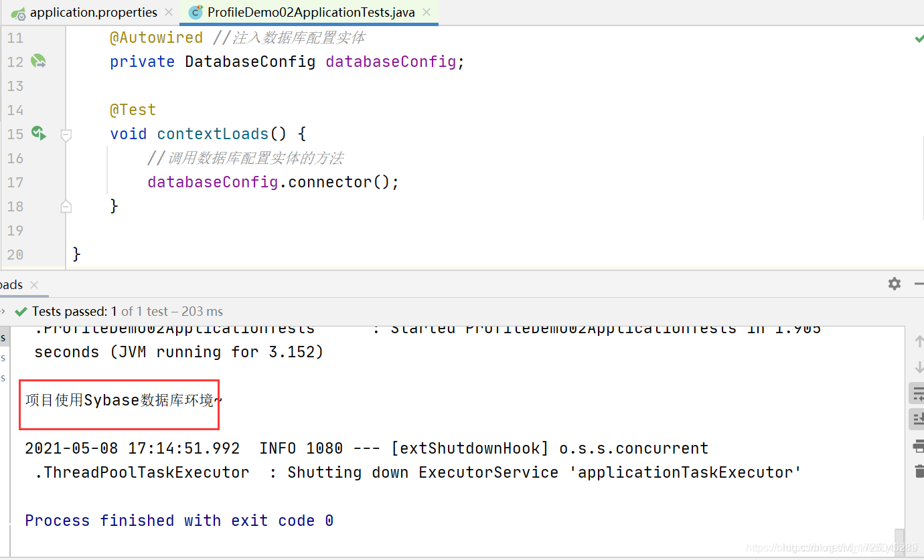Click the console vertical scrollbar thumb
The width and height of the screenshot is (924, 560).
pos(899,542)
